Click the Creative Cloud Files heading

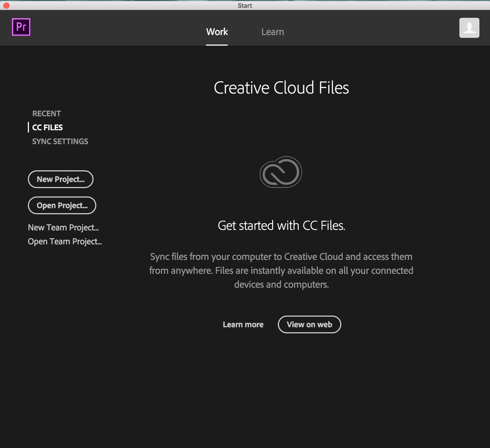(x=281, y=88)
